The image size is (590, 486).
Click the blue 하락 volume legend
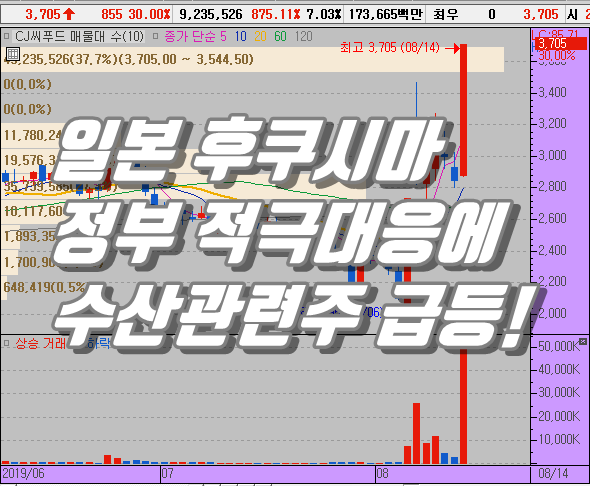coord(98,343)
